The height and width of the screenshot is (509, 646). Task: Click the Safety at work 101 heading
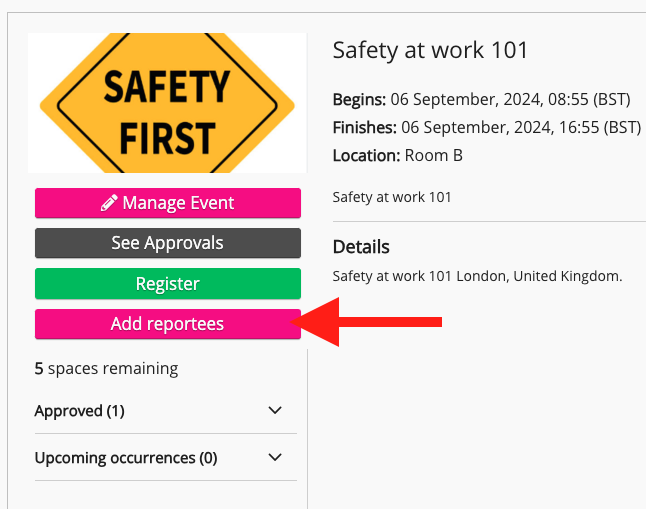[x=430, y=50]
